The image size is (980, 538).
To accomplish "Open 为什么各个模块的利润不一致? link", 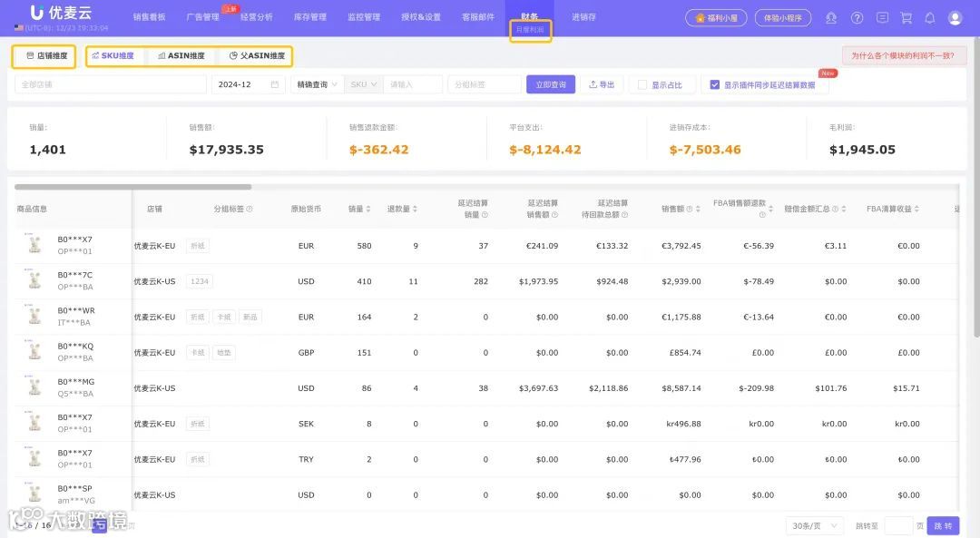I will click(904, 55).
